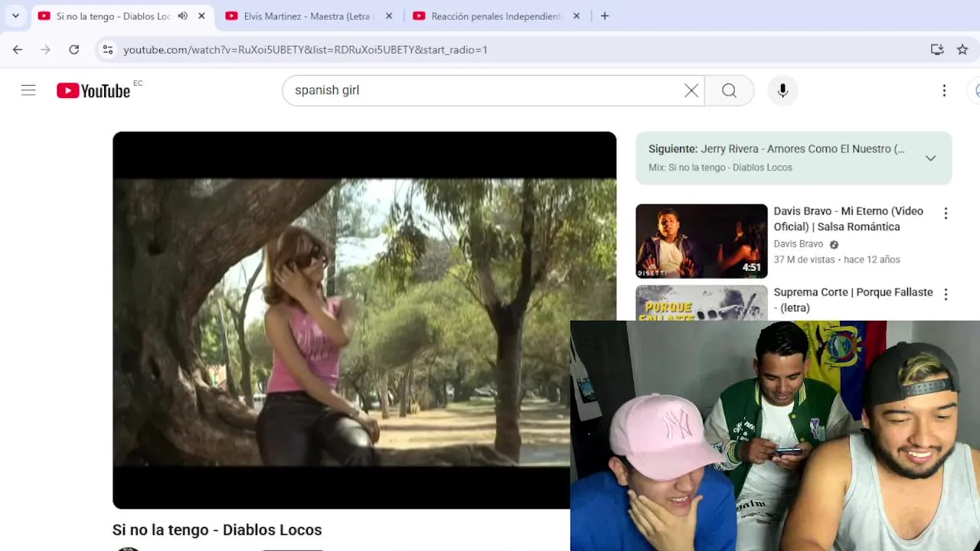This screenshot has width=980, height=551.
Task: Close the 'Reacción penales Independiente' tab
Action: coord(576,15)
